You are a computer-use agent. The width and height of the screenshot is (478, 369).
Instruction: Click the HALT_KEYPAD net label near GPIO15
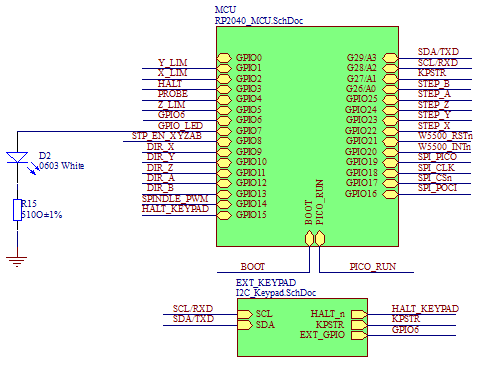175,209
